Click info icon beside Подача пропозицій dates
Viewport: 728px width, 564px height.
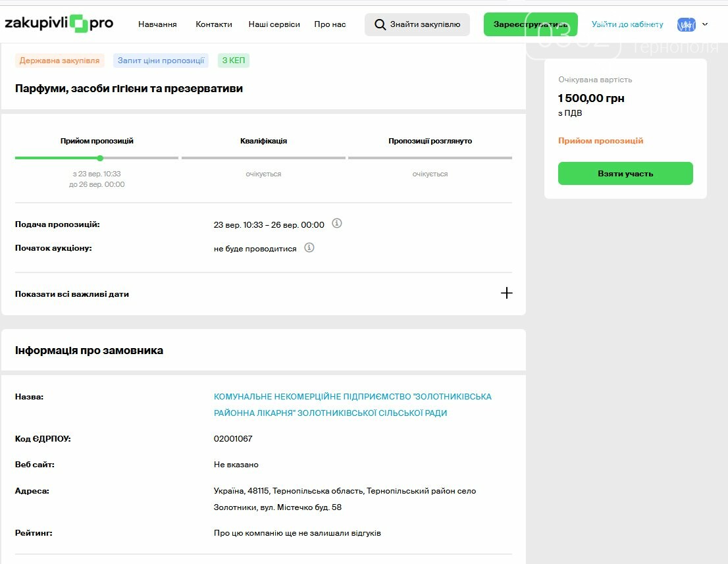[x=337, y=224]
